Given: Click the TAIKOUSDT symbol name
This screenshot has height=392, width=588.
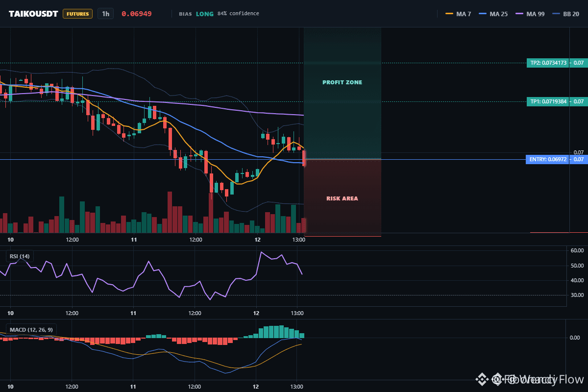Looking at the screenshot, I should click(x=33, y=14).
